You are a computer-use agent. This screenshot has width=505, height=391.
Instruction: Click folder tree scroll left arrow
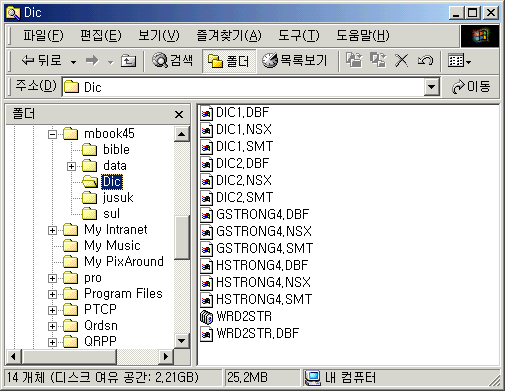tap(13, 357)
